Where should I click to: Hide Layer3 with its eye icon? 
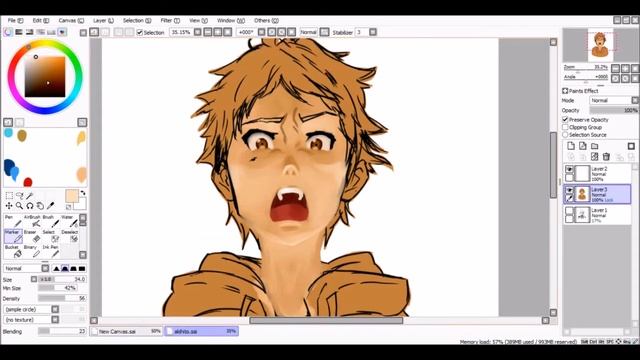click(x=569, y=190)
